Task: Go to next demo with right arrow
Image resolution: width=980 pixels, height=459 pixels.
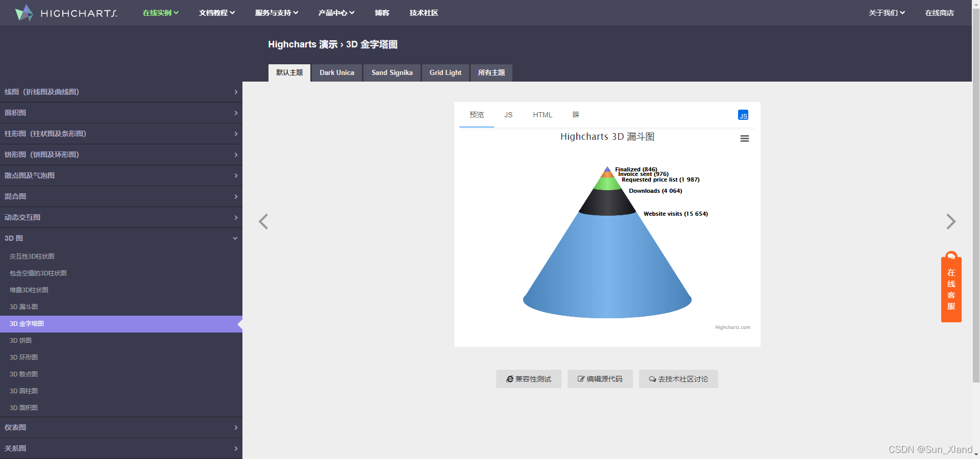Action: coord(951,221)
